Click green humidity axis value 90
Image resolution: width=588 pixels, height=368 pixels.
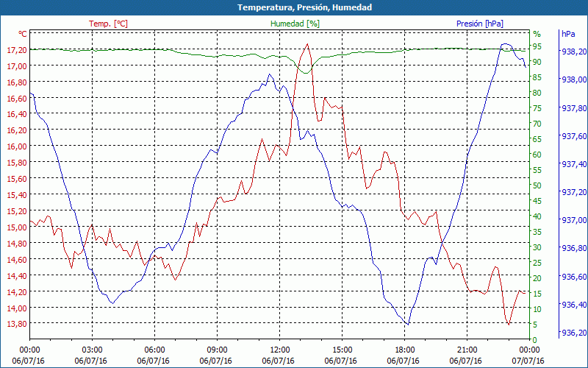tap(537, 62)
